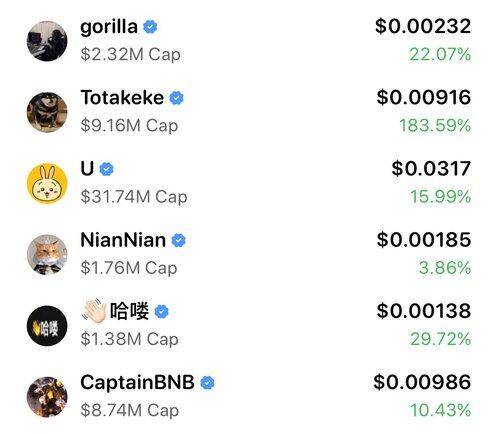Select the gorilla token name
The height and width of the screenshot is (434, 500).
109,27
